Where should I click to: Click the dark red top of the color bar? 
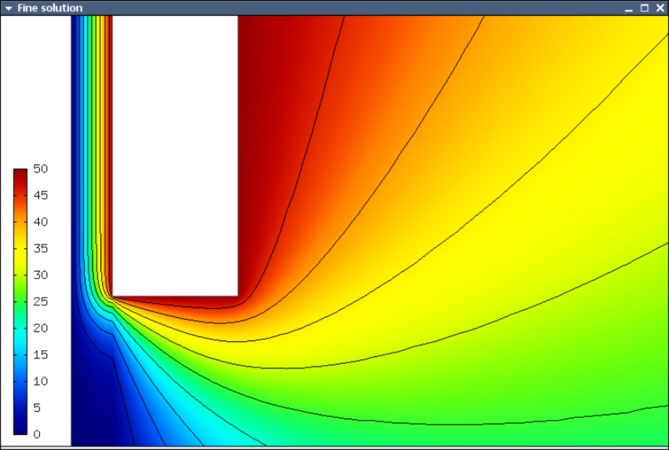click(20, 174)
